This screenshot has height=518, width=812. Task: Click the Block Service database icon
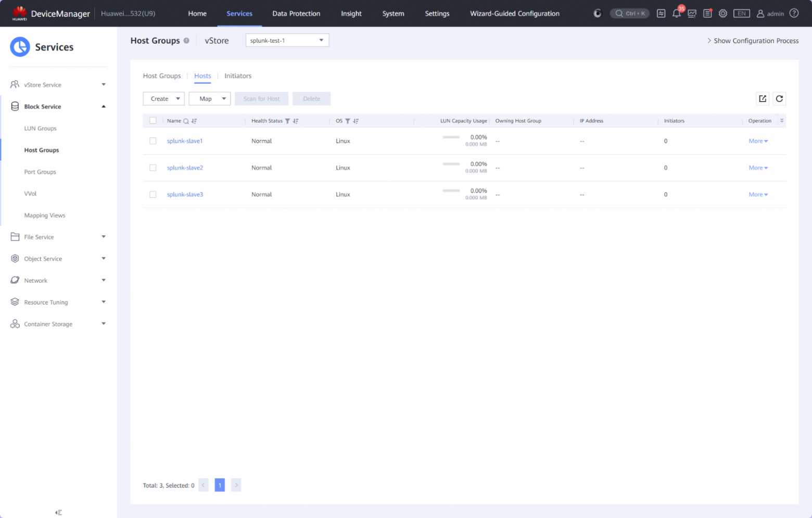point(15,106)
